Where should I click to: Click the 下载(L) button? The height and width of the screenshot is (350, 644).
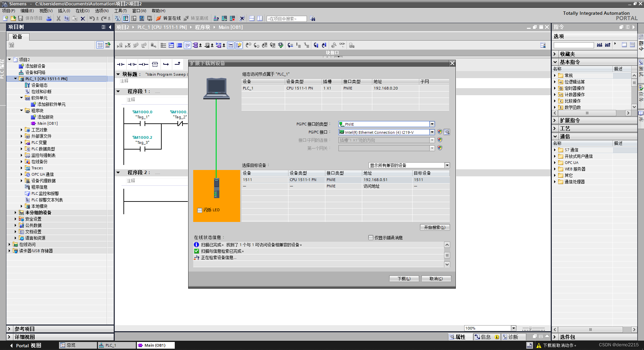pyautogui.click(x=404, y=278)
